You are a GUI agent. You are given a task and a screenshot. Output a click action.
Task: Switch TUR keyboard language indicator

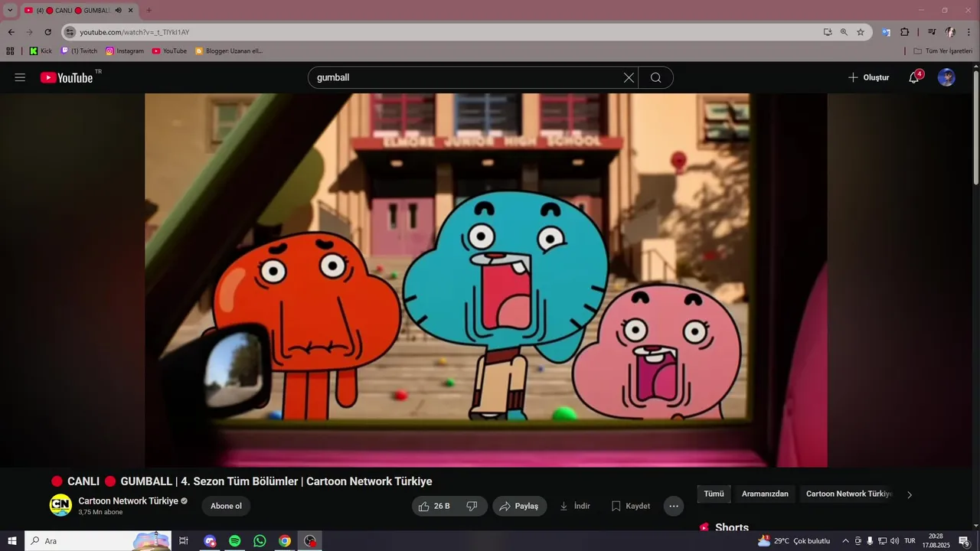pos(910,541)
